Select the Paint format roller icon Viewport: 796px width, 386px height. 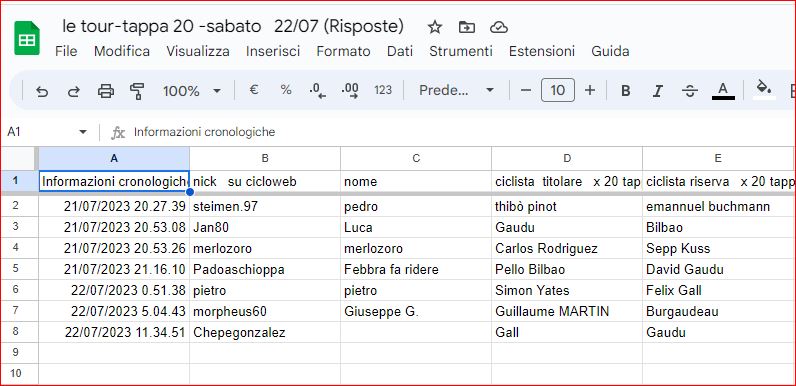pos(137,91)
